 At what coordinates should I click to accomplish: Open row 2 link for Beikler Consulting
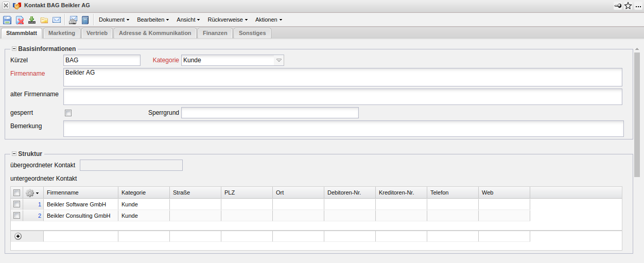coord(40,216)
